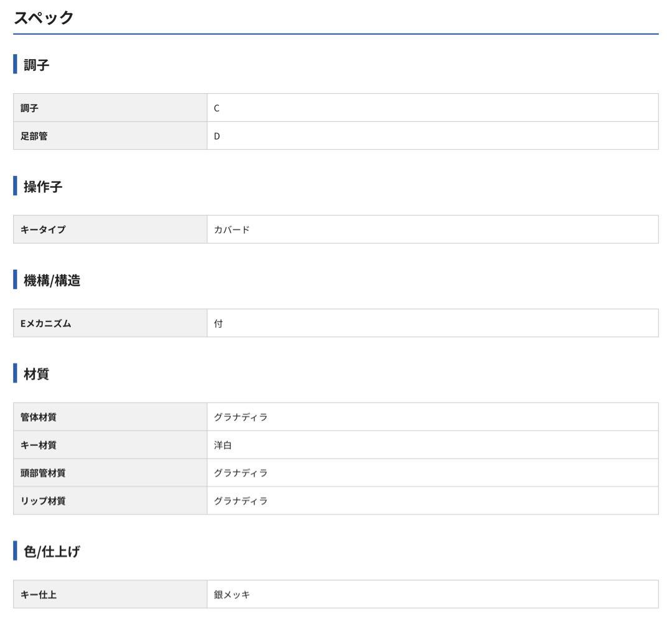This screenshot has height=622, width=672.
Task: Click the 頭部管材質 row label
Action: pyautogui.click(x=43, y=473)
